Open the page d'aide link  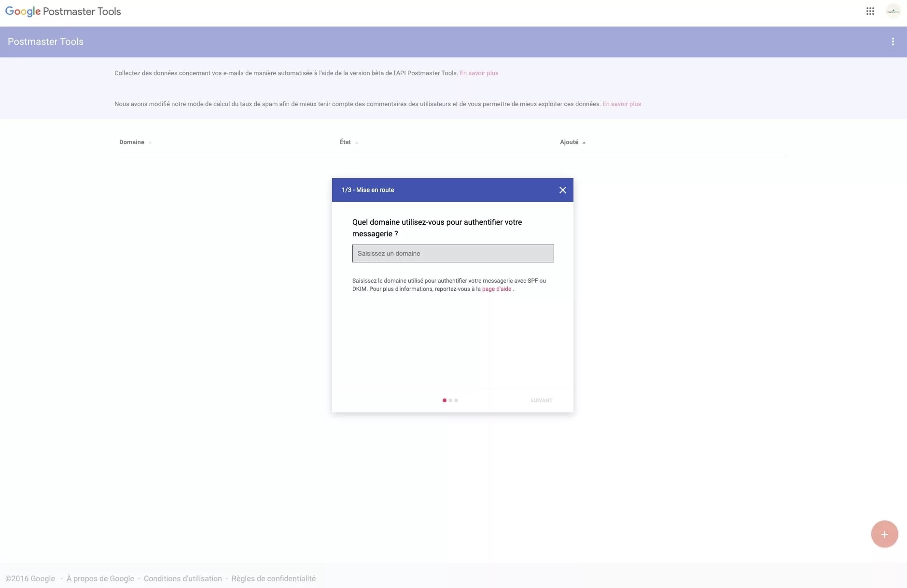pos(496,289)
